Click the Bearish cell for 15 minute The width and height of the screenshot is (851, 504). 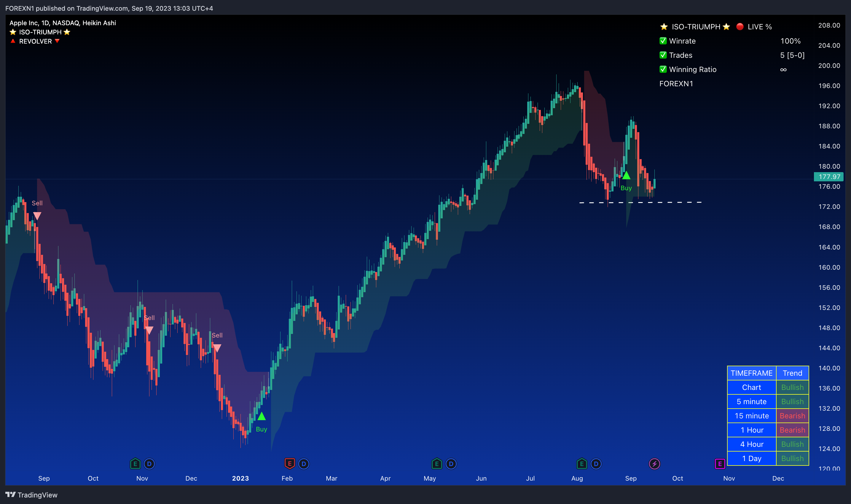tap(793, 416)
